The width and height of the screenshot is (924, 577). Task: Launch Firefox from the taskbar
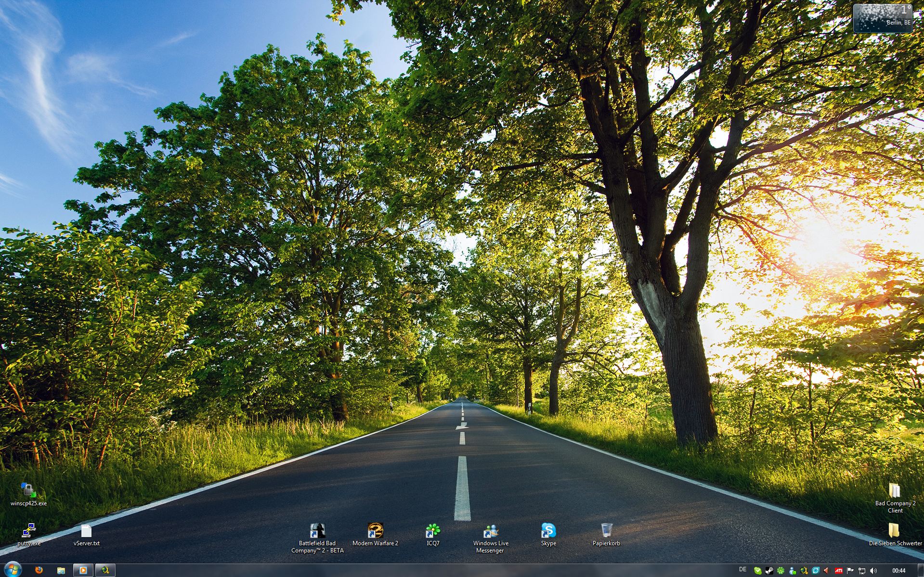tap(39, 570)
